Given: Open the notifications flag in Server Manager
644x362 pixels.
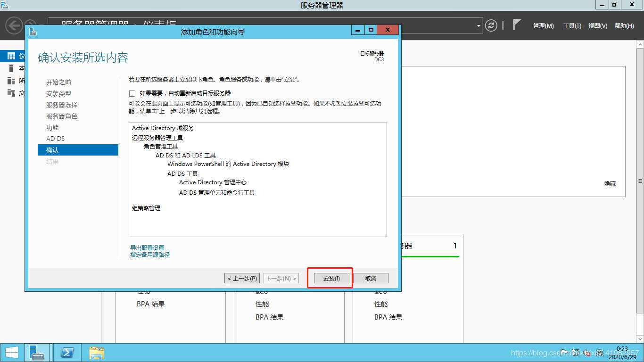Looking at the screenshot, I should pyautogui.click(x=517, y=25).
